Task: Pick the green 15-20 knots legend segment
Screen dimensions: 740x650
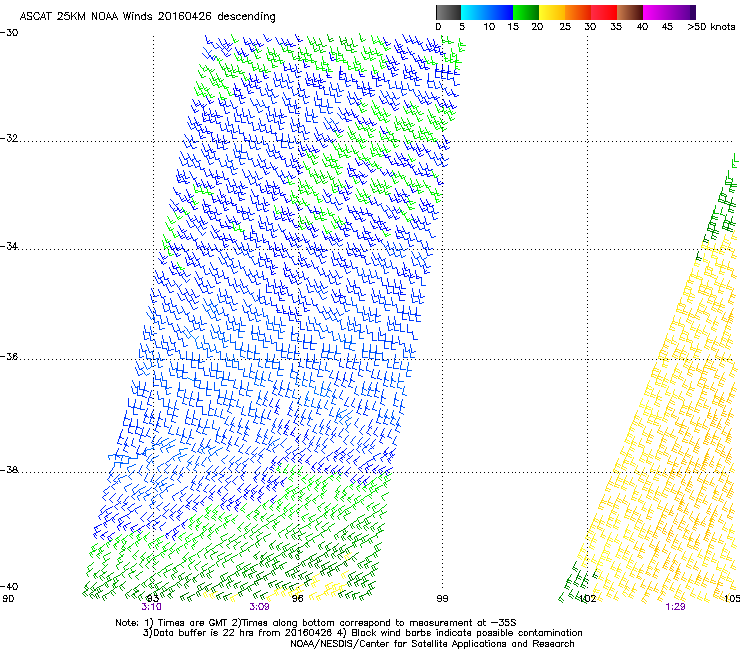Action: pos(526,12)
